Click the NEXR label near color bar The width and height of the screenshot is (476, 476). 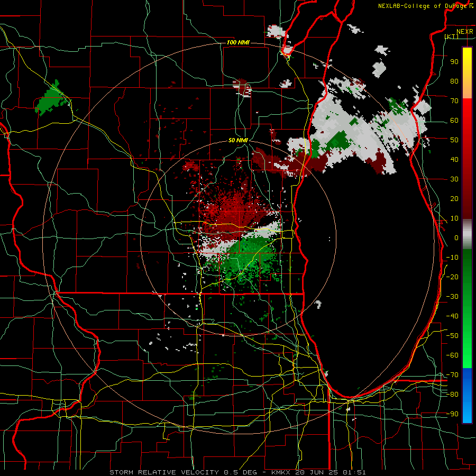coord(465,32)
